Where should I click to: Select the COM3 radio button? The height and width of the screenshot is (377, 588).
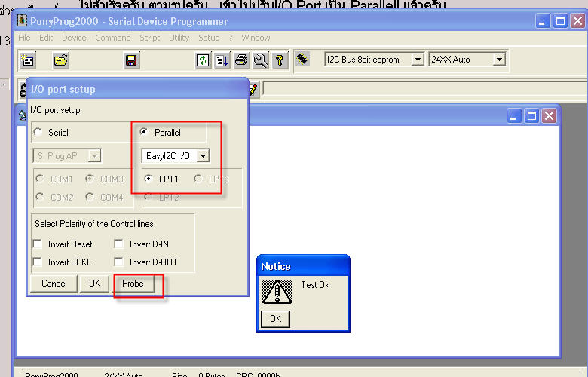coord(89,179)
